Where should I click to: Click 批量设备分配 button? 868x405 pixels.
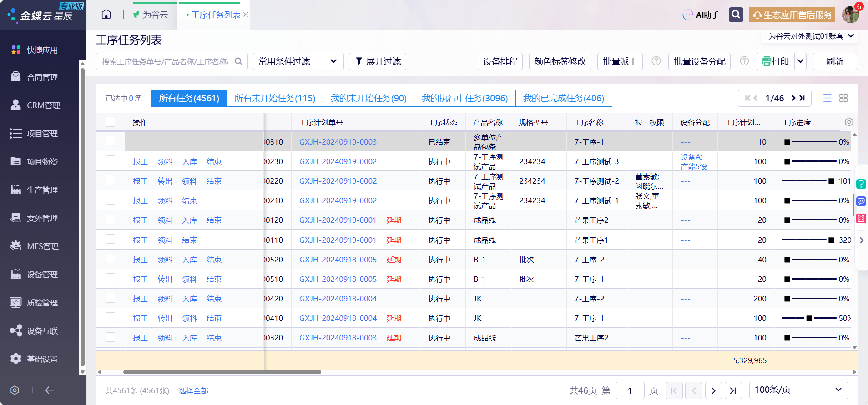tap(699, 61)
